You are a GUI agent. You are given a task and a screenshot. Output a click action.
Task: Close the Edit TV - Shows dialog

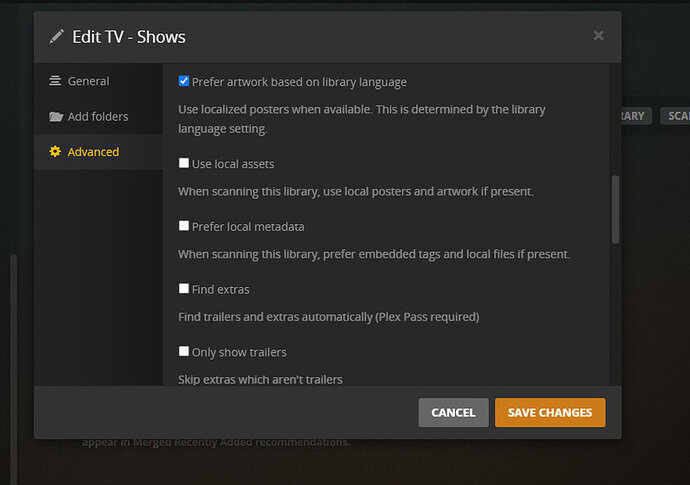598,35
